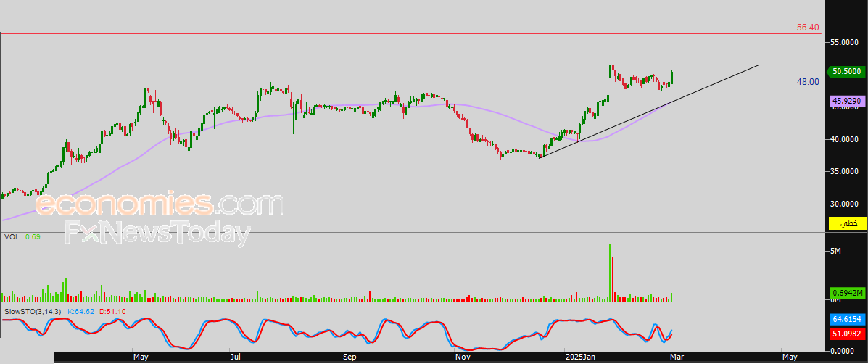Click the Jul label on the timeline
Image resolution: width=868 pixels, height=364 pixels.
tap(235, 358)
